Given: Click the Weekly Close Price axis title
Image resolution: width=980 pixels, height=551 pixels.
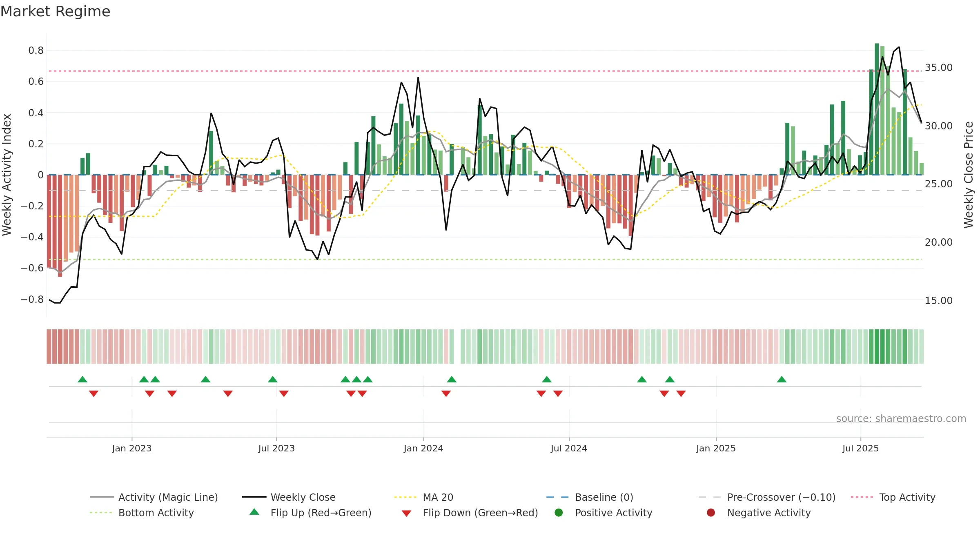Looking at the screenshot, I should (969, 175).
